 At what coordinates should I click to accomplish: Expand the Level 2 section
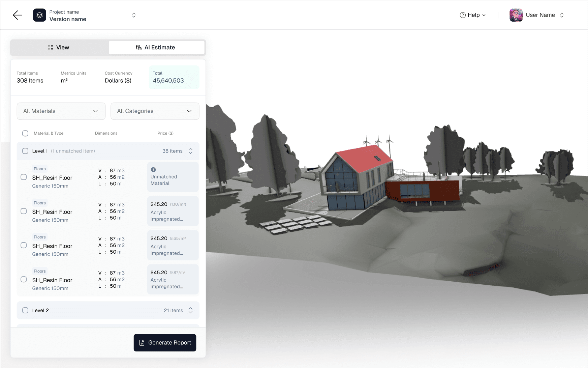pos(190,310)
